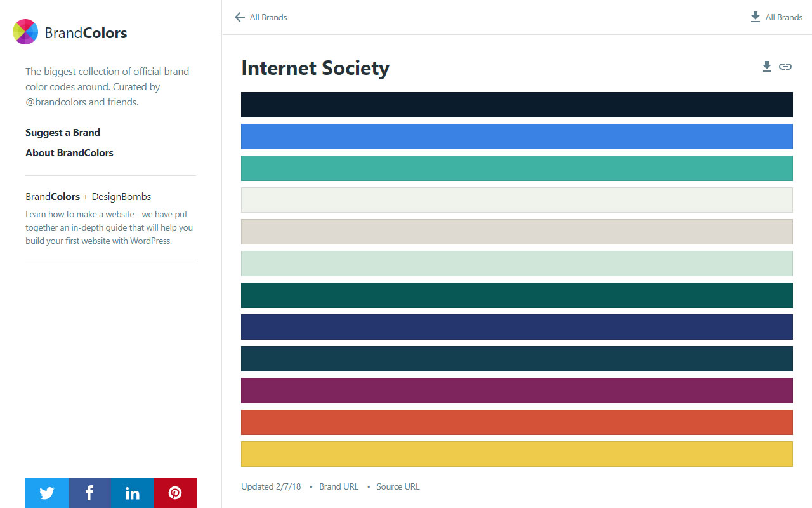Viewport: 812px width, 508px height.
Task: Open About BrandColors
Action: pyautogui.click(x=69, y=152)
